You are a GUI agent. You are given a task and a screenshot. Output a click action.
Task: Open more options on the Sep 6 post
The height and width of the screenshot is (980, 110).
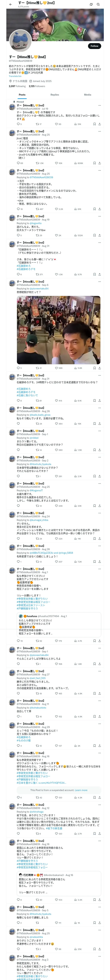point(99,282)
